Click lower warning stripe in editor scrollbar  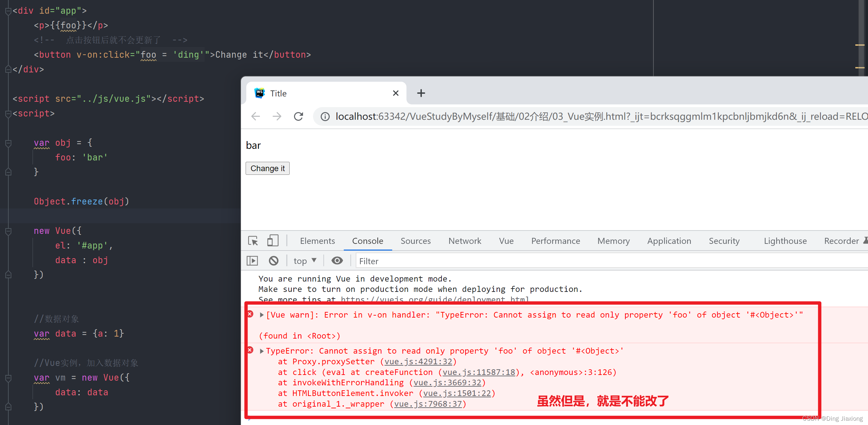859,68
